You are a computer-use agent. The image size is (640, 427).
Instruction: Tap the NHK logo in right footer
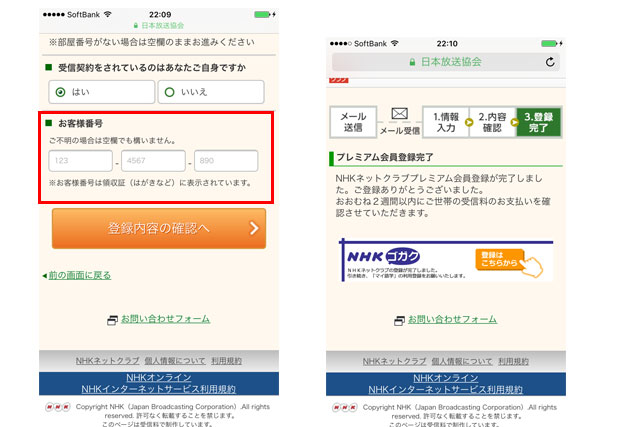click(345, 407)
